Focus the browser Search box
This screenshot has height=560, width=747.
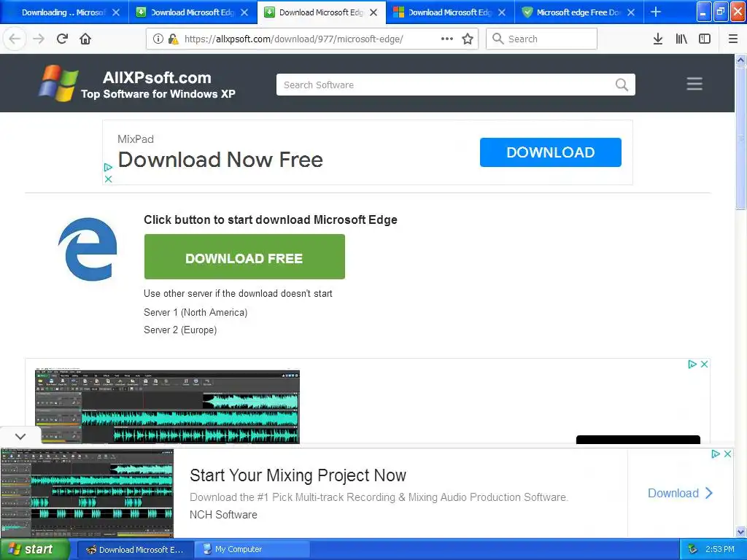tap(542, 39)
